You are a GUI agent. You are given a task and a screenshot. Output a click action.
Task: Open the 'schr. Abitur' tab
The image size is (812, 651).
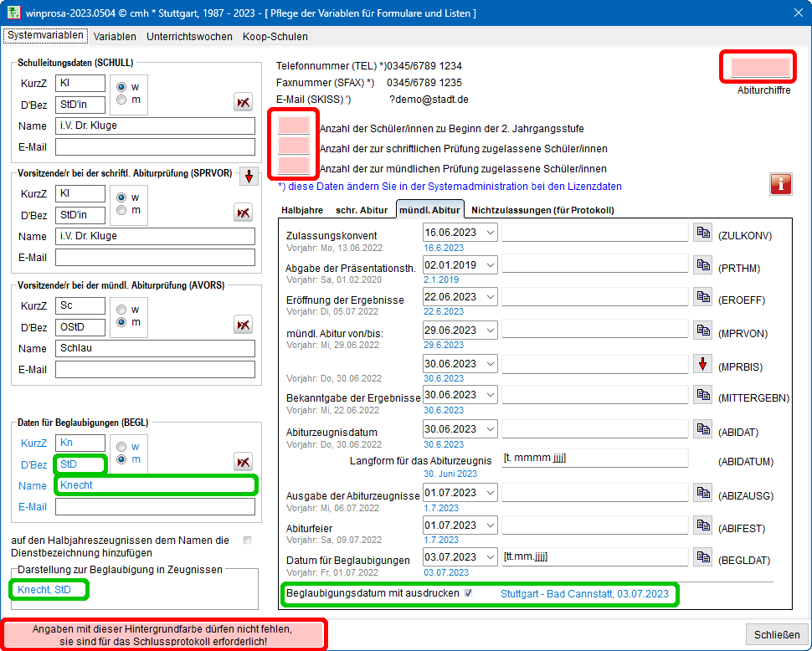tap(362, 210)
